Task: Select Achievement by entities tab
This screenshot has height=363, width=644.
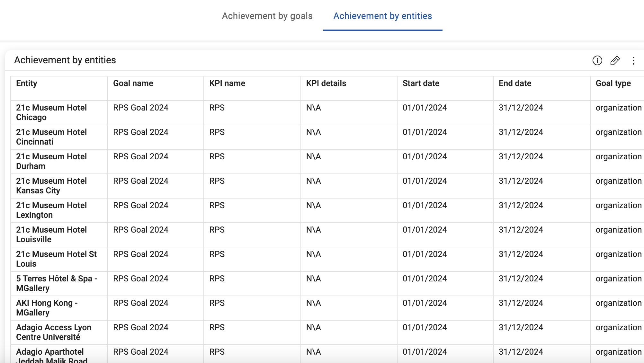Action: click(382, 16)
